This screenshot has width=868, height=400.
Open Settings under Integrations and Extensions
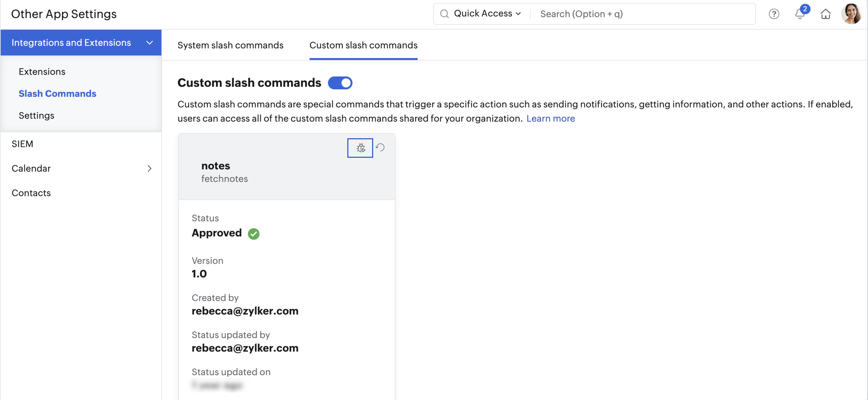[36, 115]
